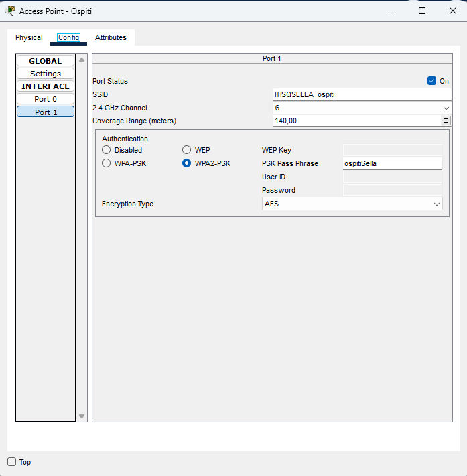
Task: Select Disabled authentication radio button
Action: tap(106, 150)
